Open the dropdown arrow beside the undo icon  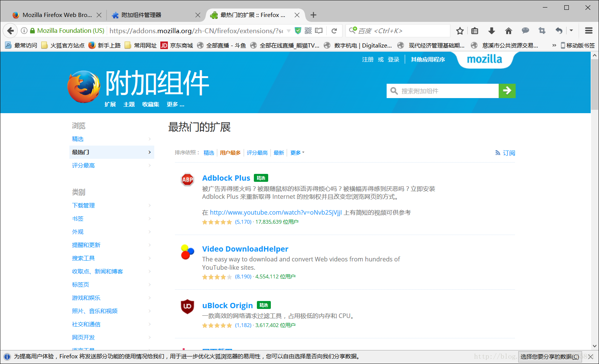click(x=571, y=31)
